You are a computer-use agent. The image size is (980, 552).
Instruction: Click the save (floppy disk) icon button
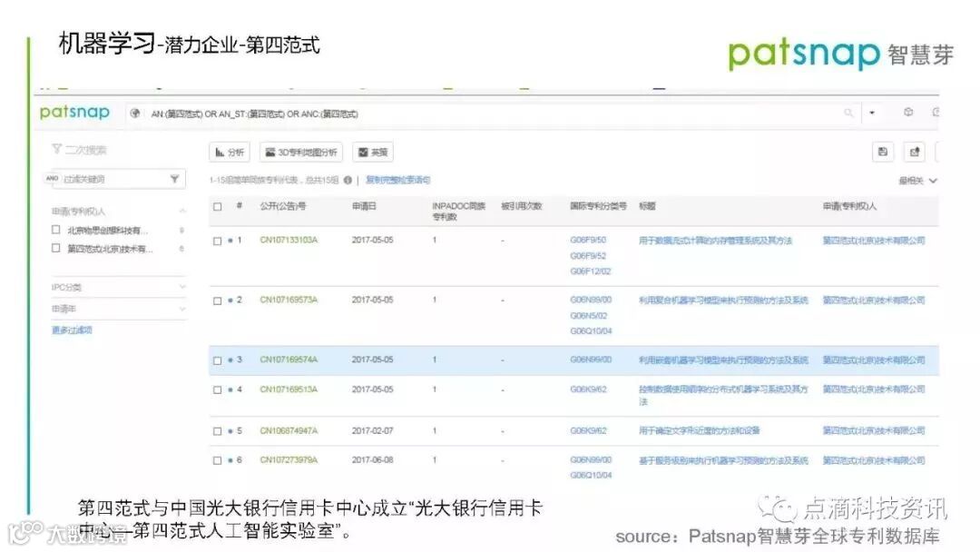883,152
